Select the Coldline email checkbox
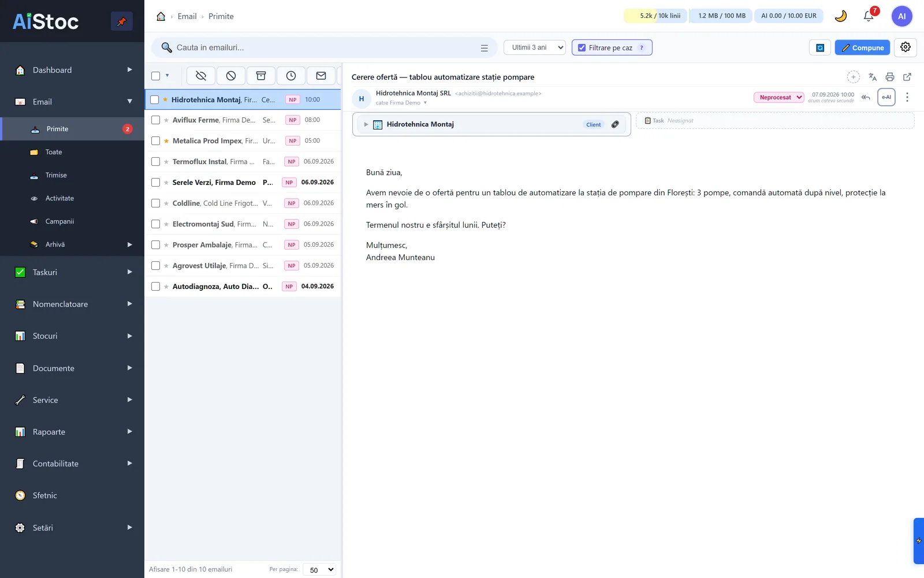This screenshot has width=924, height=578. point(156,203)
